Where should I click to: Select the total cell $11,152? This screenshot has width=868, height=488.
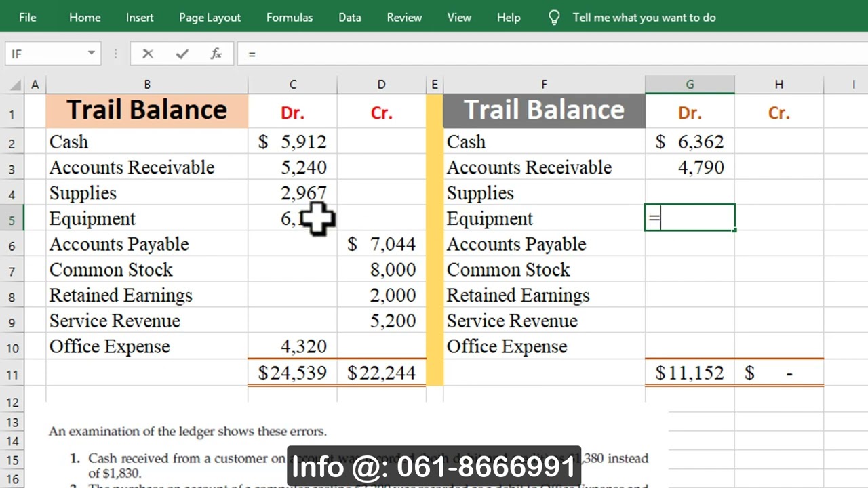pos(690,373)
